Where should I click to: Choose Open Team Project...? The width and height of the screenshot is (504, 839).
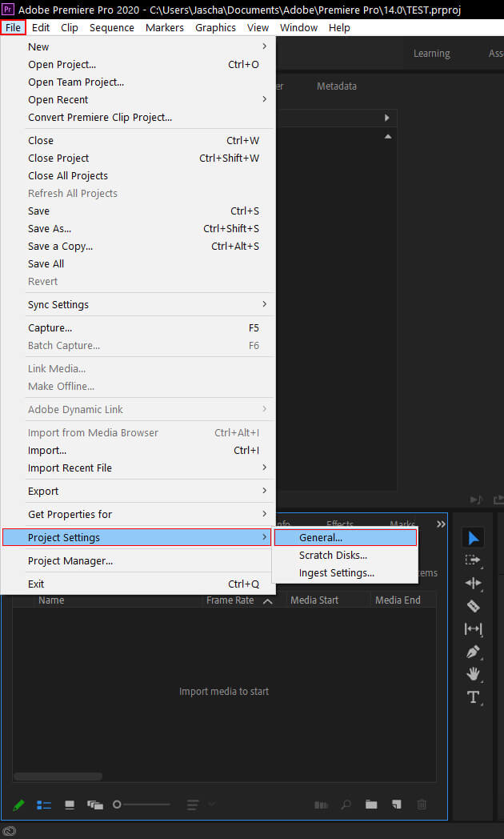138,82
